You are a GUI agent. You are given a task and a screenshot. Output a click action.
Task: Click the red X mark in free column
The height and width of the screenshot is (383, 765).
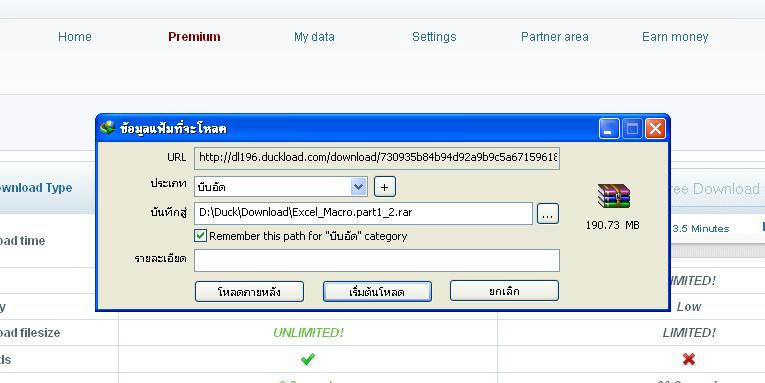pyautogui.click(x=688, y=360)
